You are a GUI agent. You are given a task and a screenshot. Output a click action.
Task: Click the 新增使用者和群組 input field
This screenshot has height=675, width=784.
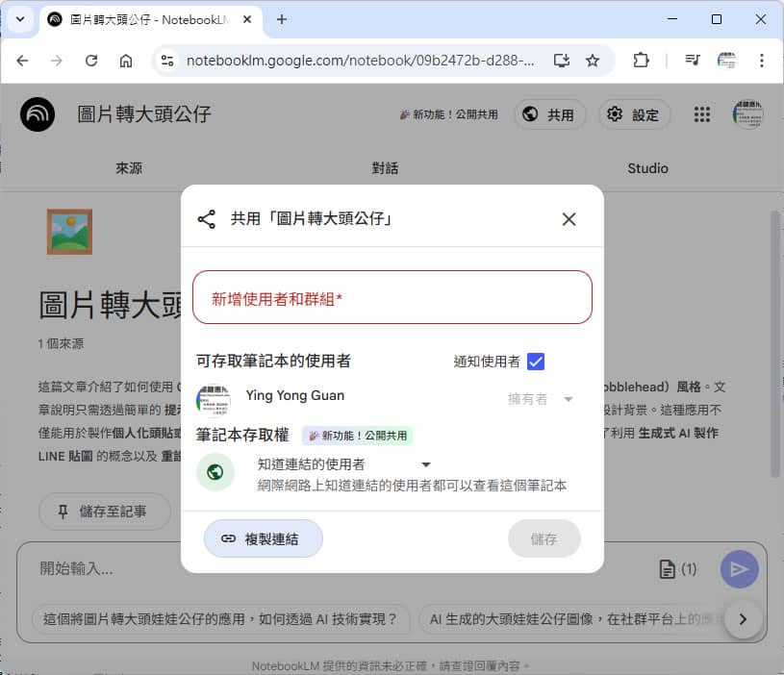(x=392, y=298)
